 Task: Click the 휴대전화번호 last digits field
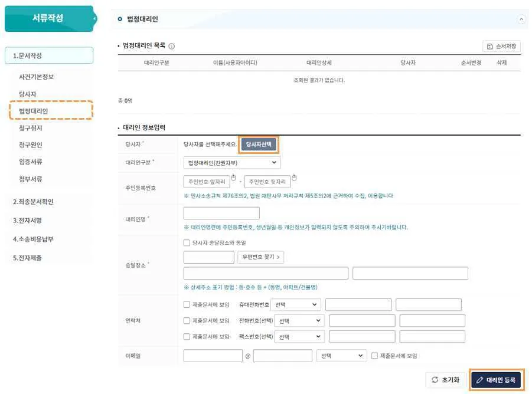click(x=429, y=304)
